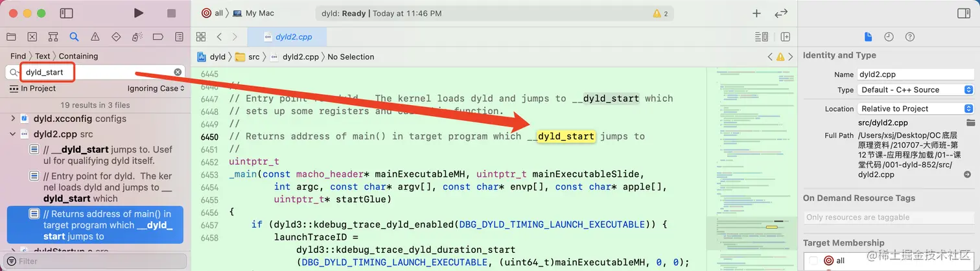Open the Breakpoint navigator

[158, 37]
